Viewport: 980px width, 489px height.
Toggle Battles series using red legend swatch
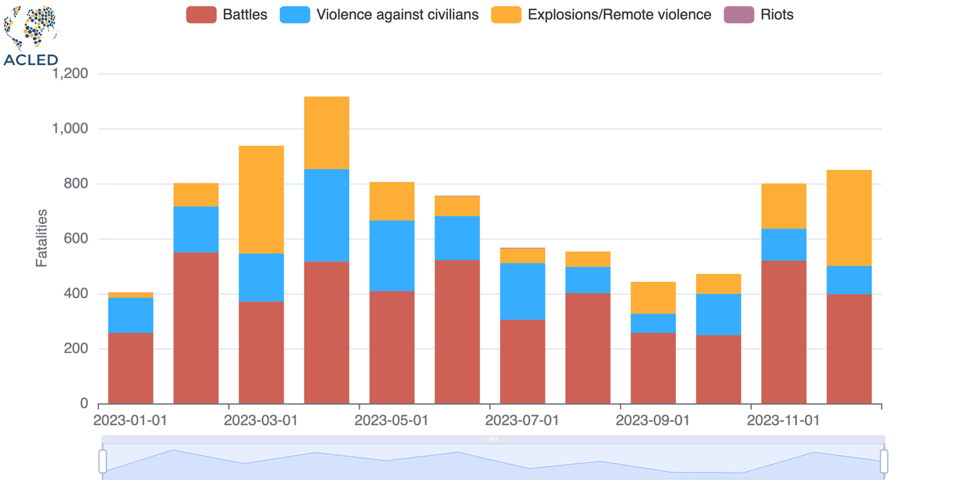tap(201, 14)
